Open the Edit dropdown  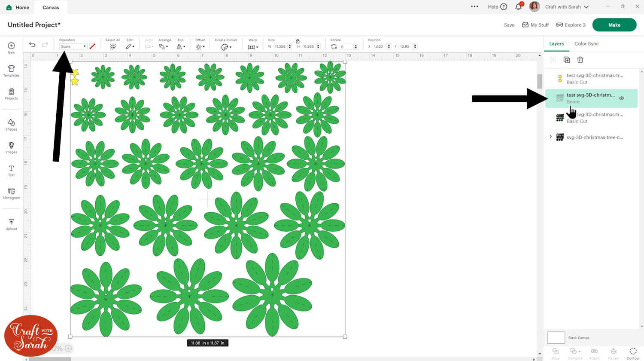130,46
